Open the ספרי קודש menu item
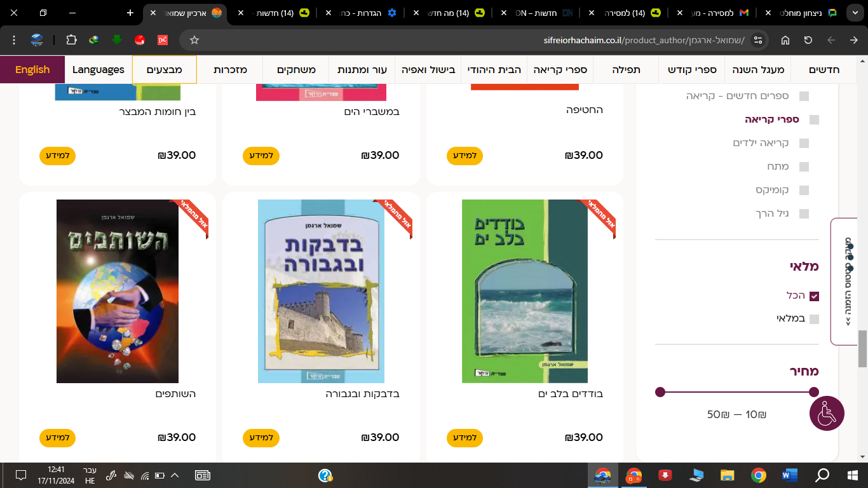868x488 pixels. point(692,69)
